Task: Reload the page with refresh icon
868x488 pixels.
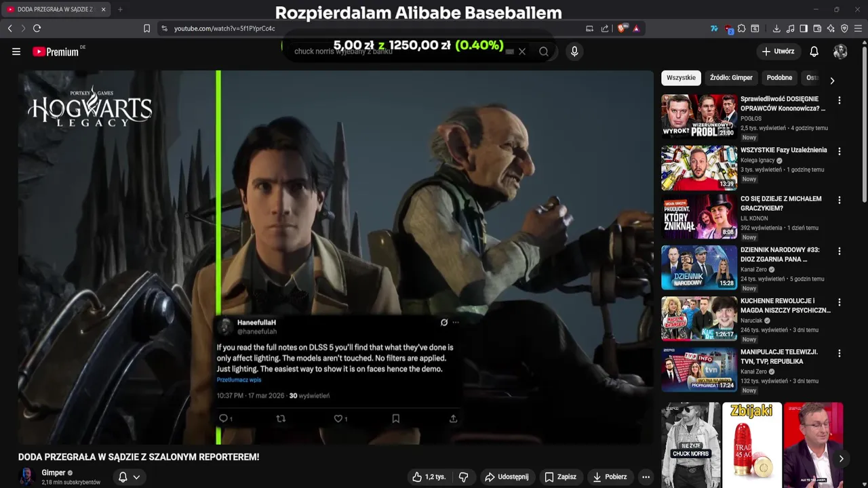Action: click(x=37, y=28)
